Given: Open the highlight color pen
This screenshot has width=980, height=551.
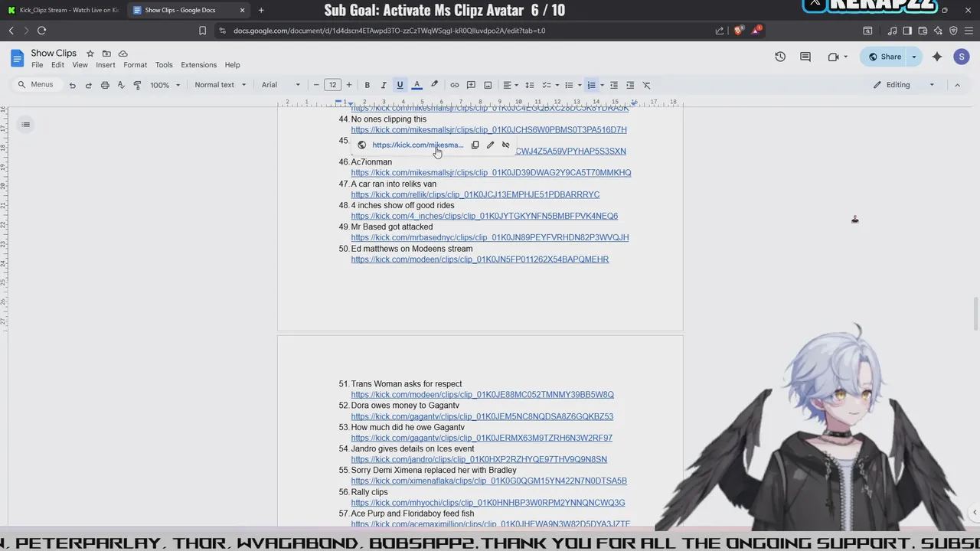Looking at the screenshot, I should (434, 85).
